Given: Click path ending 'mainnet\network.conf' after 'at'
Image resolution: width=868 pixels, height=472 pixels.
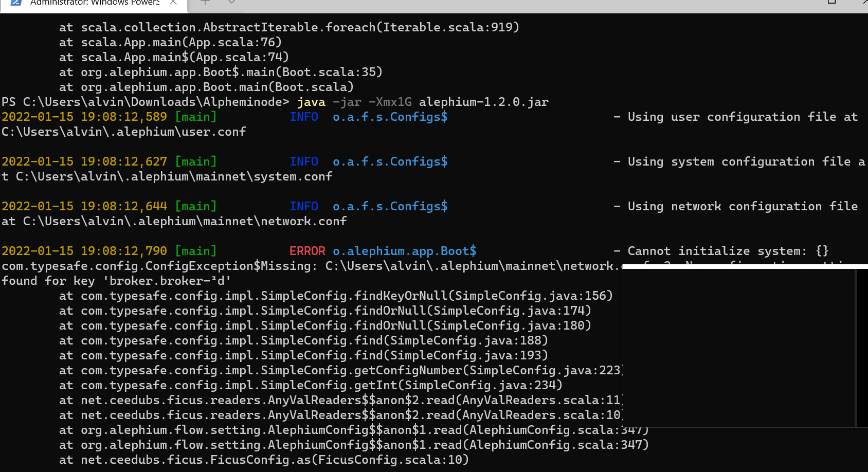Looking at the screenshot, I should click(x=185, y=222).
